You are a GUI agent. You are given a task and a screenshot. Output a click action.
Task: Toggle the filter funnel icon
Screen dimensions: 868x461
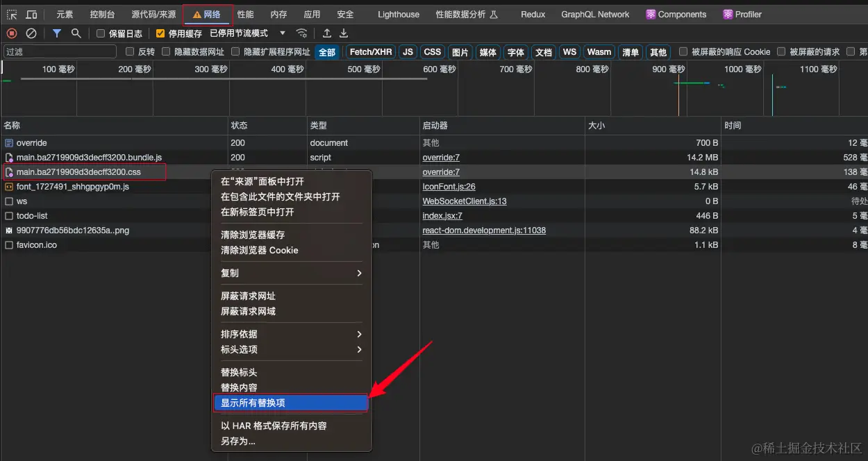pos(57,33)
